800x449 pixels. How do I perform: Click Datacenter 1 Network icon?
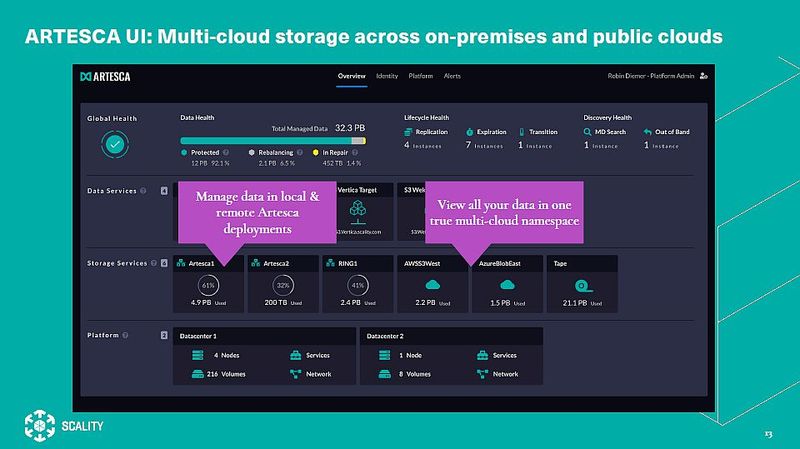[x=295, y=374]
